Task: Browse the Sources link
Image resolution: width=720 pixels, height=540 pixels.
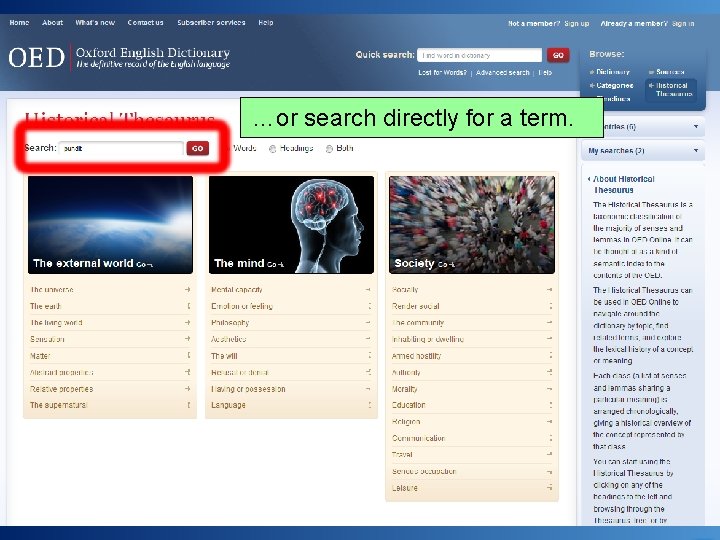Action: click(670, 72)
